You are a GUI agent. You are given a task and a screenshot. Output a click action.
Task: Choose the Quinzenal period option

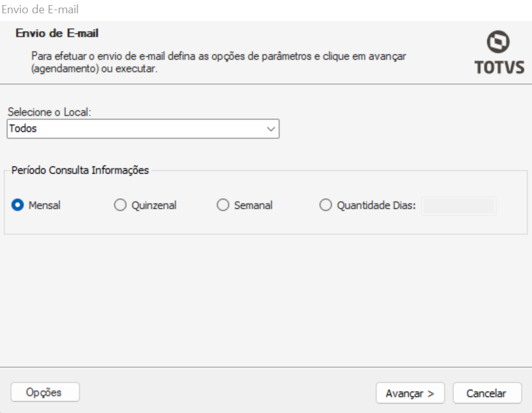[120, 205]
